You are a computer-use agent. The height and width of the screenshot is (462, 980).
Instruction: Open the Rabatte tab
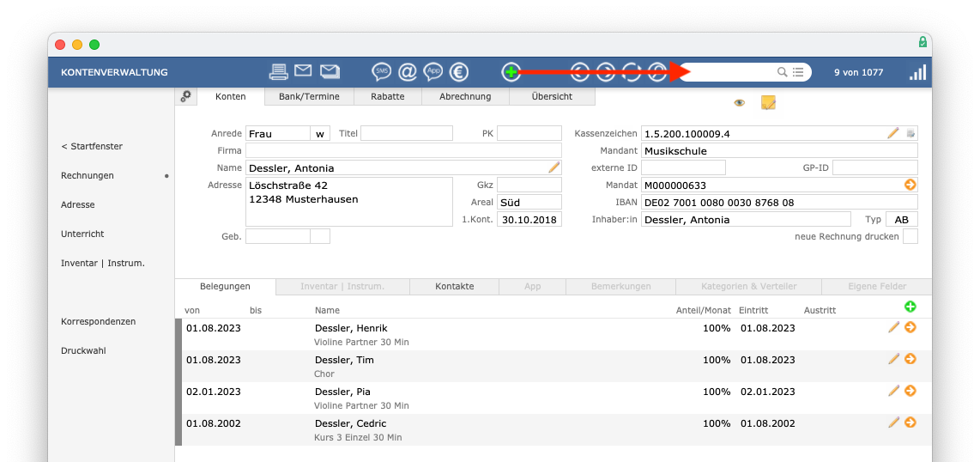pos(388,96)
